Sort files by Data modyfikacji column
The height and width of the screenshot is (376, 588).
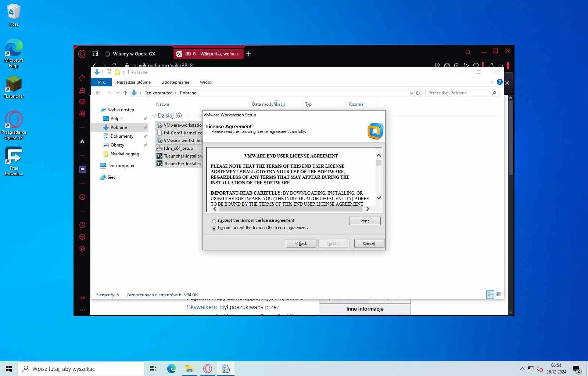coord(268,104)
